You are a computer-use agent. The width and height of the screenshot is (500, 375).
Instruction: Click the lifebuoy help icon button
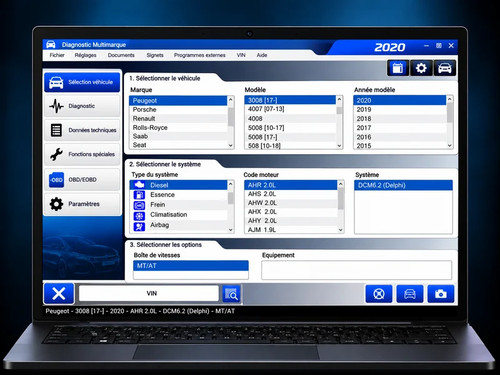(379, 294)
